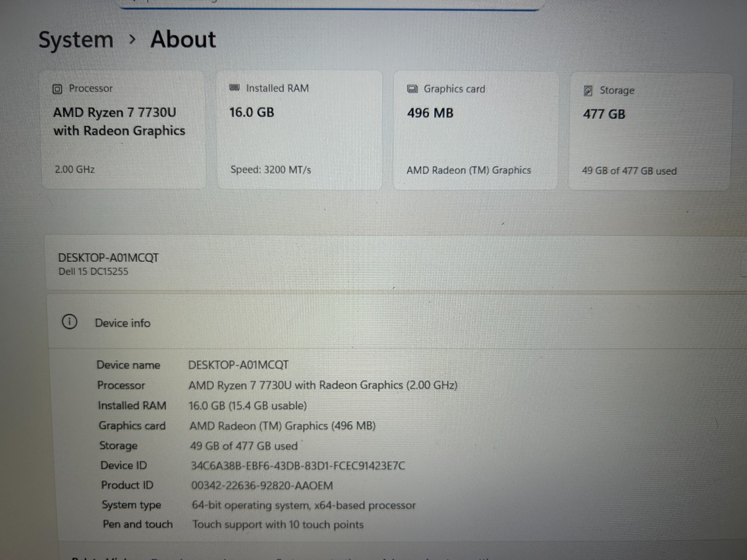Click the 'Device name' label

[128, 365]
